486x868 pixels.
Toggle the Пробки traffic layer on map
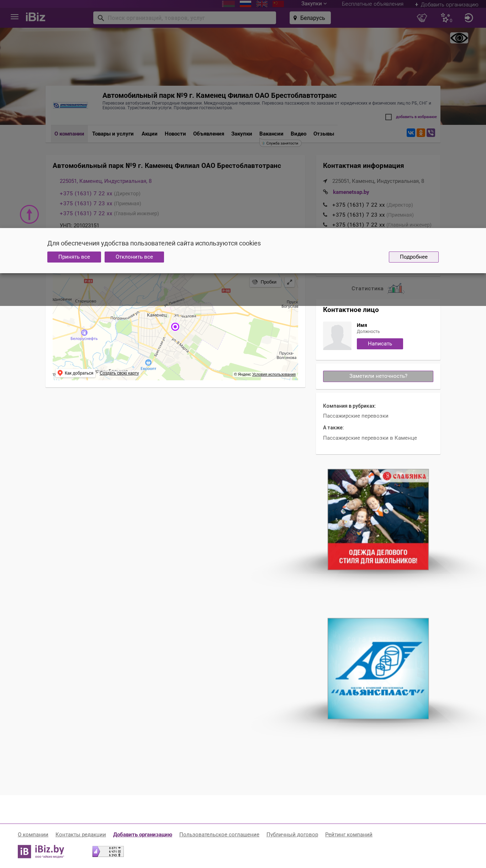click(x=265, y=282)
